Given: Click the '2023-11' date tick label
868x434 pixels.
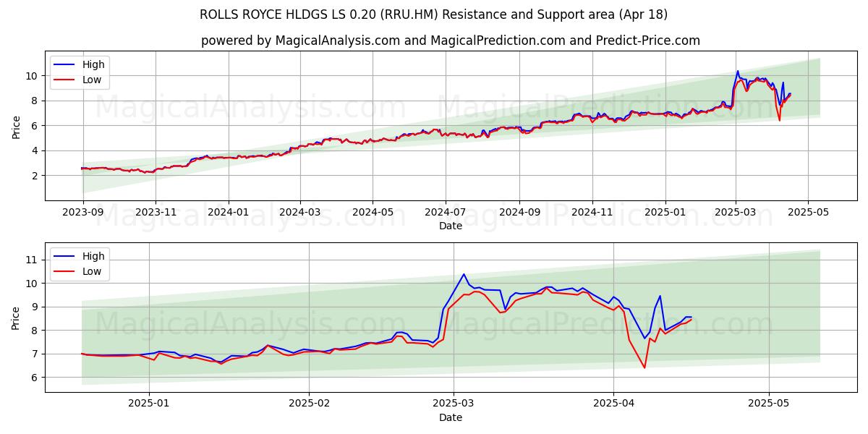Looking at the screenshot, I should click(156, 213).
